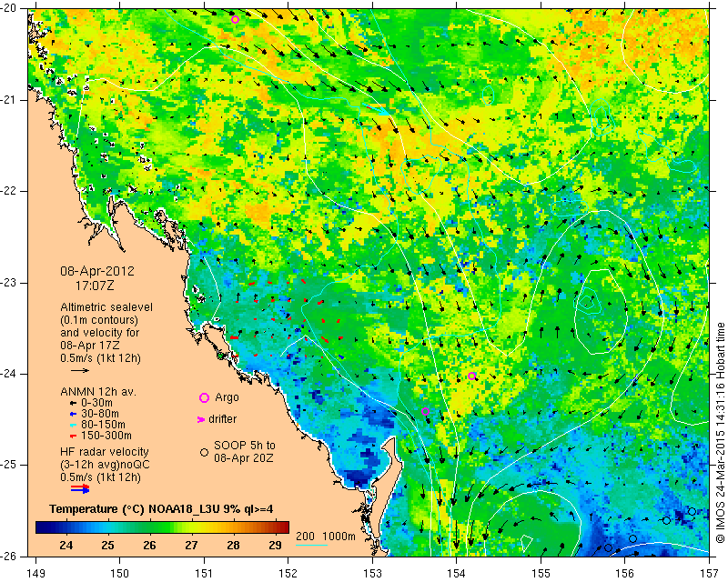Viewport: 728px width, 582px height.
Task: Click the longitude axis label 151
Action: (x=204, y=573)
